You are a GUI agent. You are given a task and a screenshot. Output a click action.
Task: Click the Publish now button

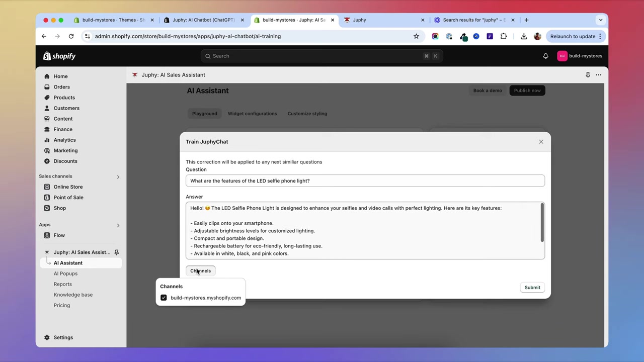pyautogui.click(x=527, y=90)
